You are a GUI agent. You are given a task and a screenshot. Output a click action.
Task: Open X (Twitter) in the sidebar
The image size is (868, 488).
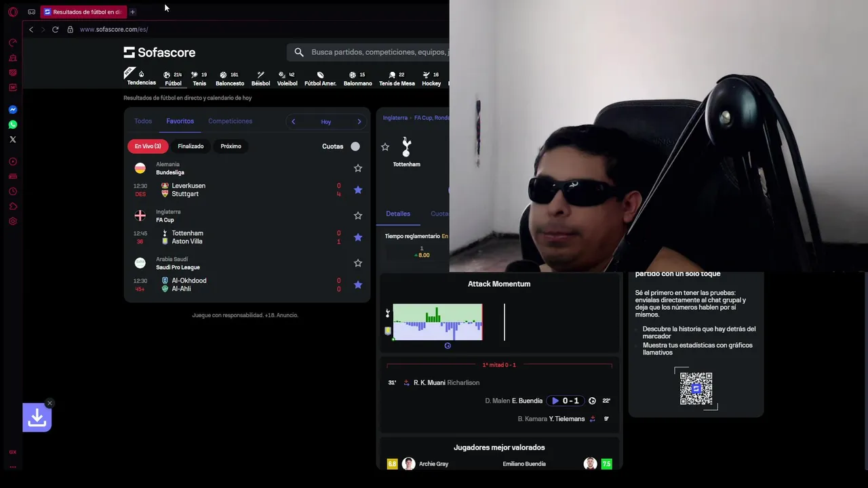12,140
